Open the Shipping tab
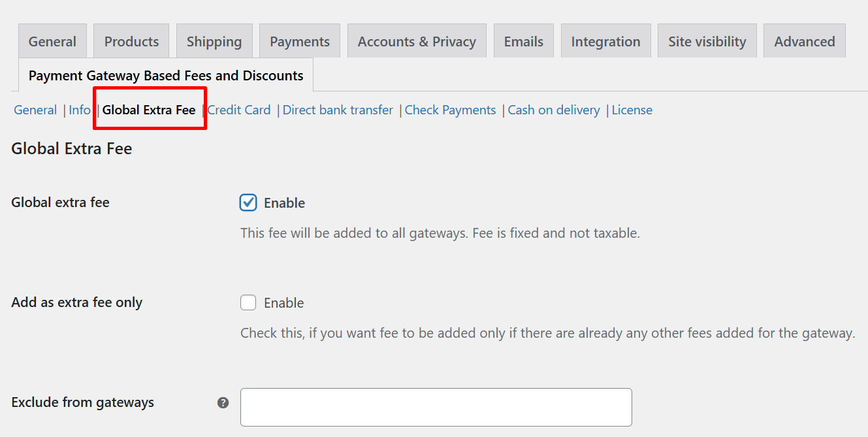The height and width of the screenshot is (437, 868). (x=214, y=41)
